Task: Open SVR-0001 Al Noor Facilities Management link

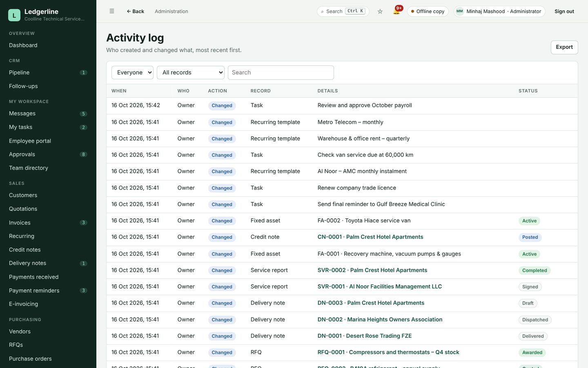Action: pyautogui.click(x=380, y=287)
